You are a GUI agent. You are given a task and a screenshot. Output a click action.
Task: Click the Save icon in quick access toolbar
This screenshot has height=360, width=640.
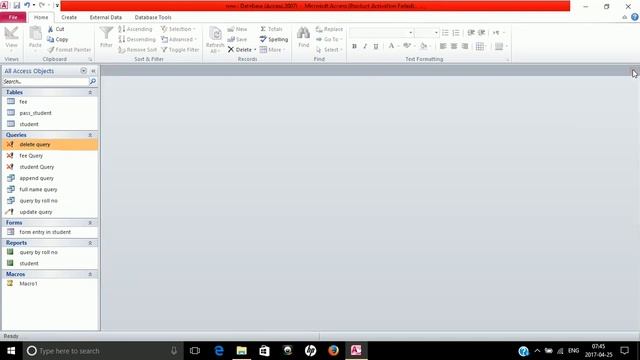click(17, 6)
